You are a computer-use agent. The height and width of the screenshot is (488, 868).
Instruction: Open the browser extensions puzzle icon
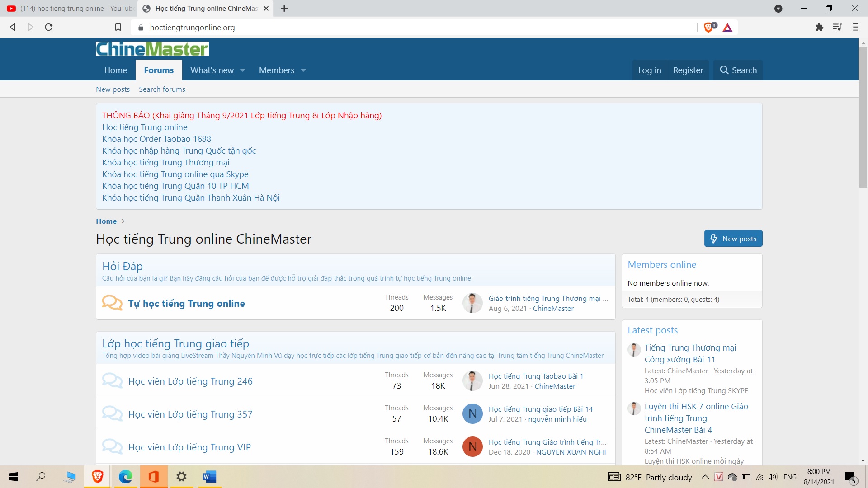click(x=819, y=28)
